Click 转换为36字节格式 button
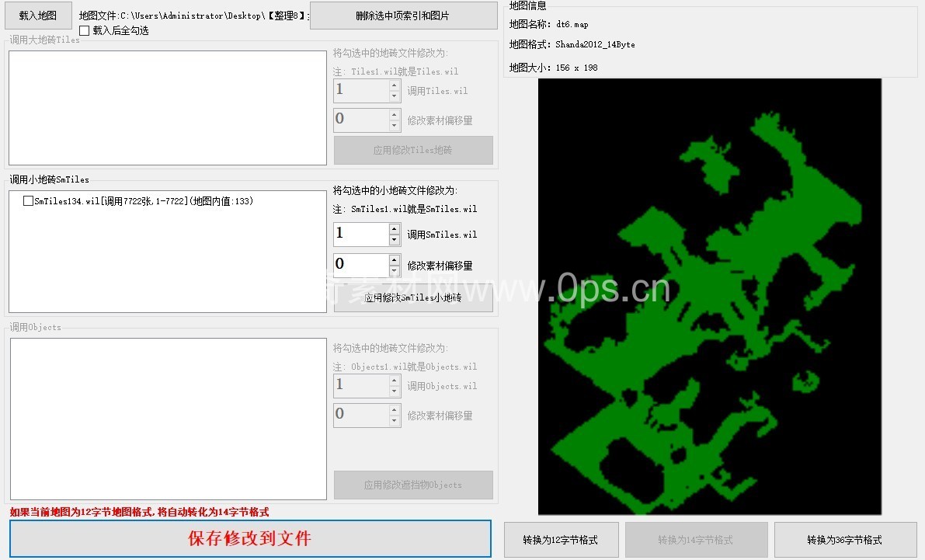925x560 pixels. [845, 540]
